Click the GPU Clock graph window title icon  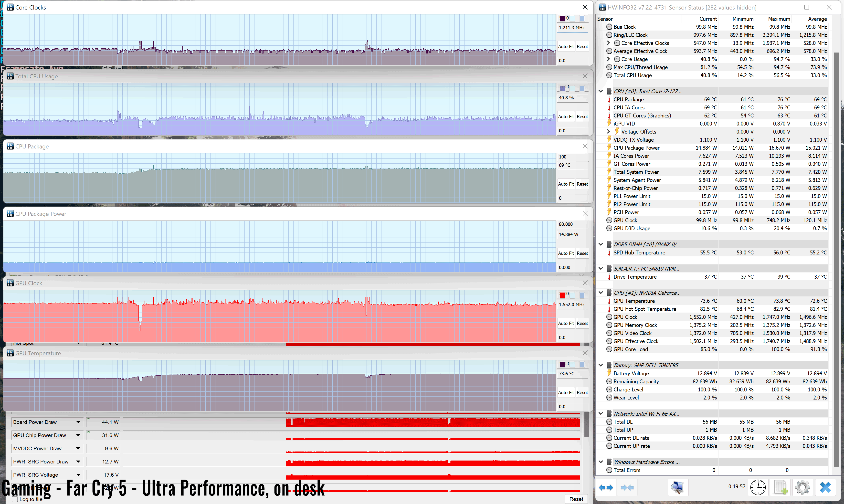(x=10, y=283)
